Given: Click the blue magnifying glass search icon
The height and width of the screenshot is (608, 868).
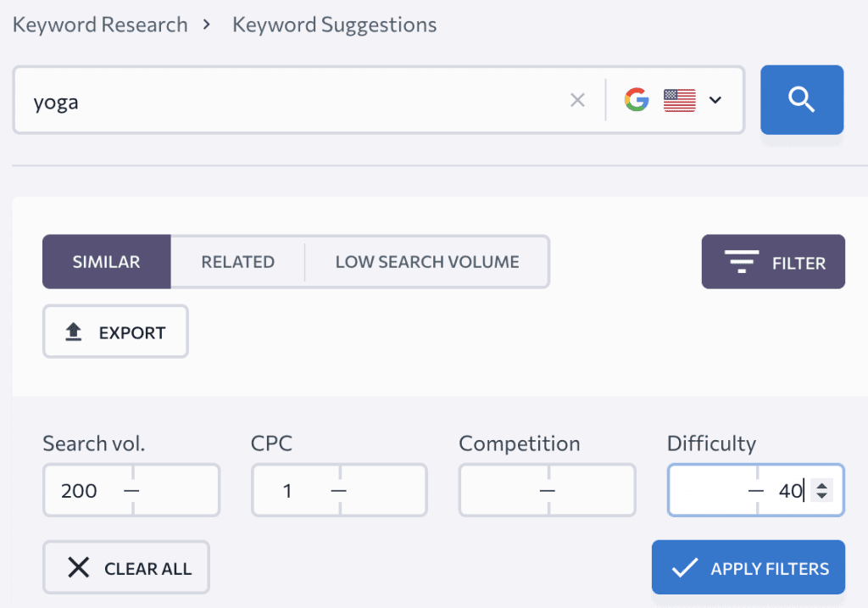Looking at the screenshot, I should coord(801,99).
